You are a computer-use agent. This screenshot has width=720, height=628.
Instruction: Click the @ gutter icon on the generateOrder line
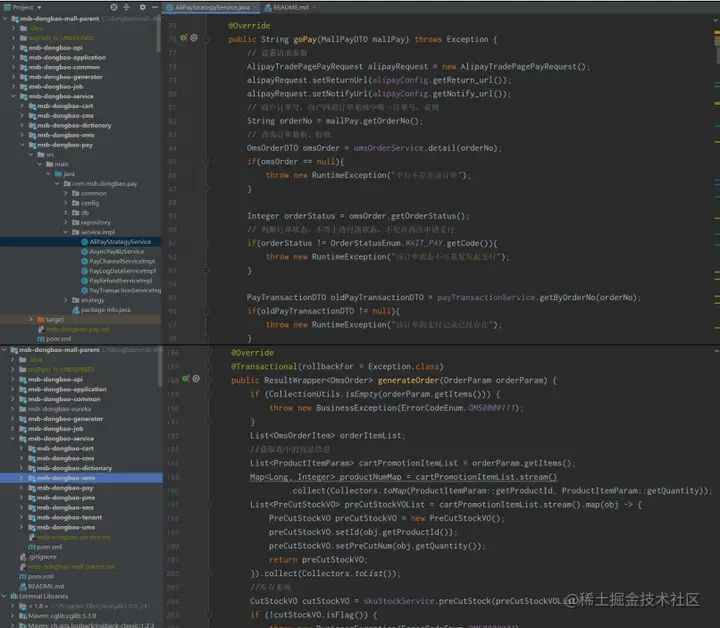(x=196, y=379)
